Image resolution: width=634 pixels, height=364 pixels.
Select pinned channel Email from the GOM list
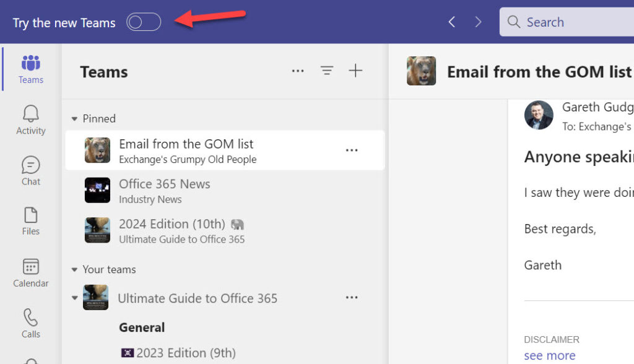[x=225, y=150]
